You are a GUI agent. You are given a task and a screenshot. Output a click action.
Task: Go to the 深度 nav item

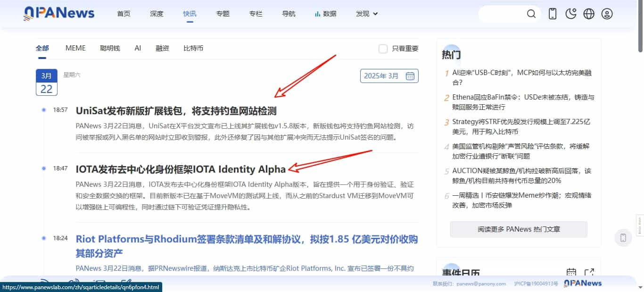pyautogui.click(x=157, y=14)
